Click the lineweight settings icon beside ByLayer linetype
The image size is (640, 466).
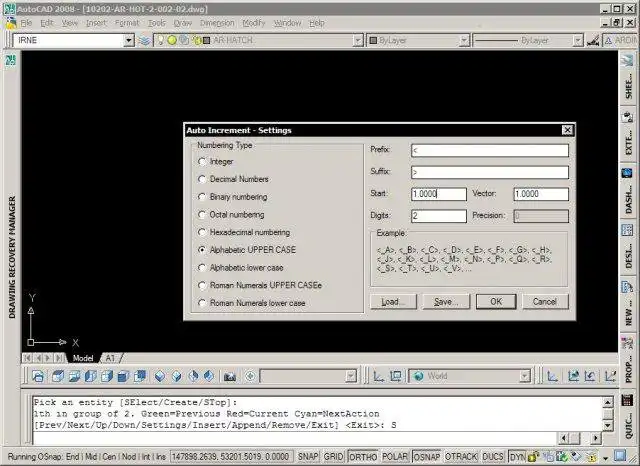point(593,40)
